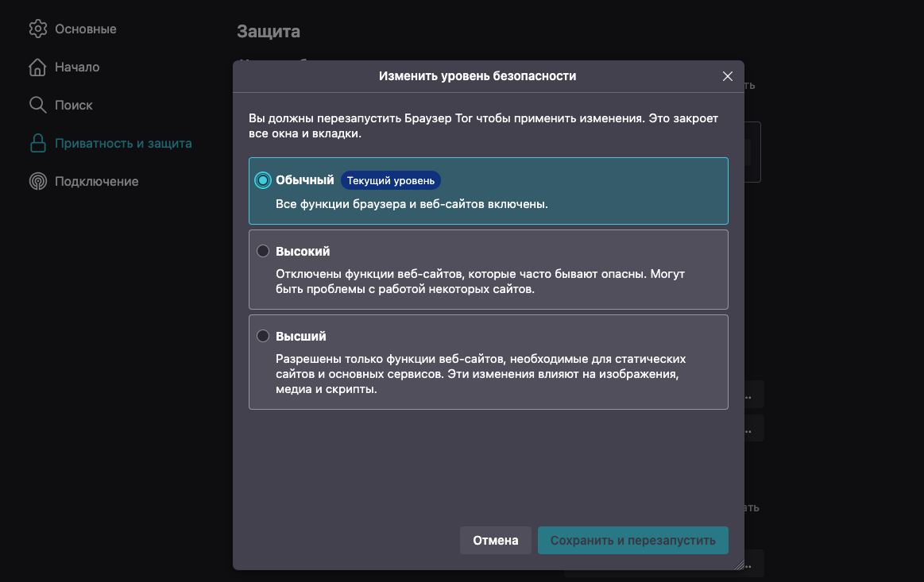Open Подключение via the broadcast icon
924x582 pixels.
pyautogui.click(x=37, y=181)
